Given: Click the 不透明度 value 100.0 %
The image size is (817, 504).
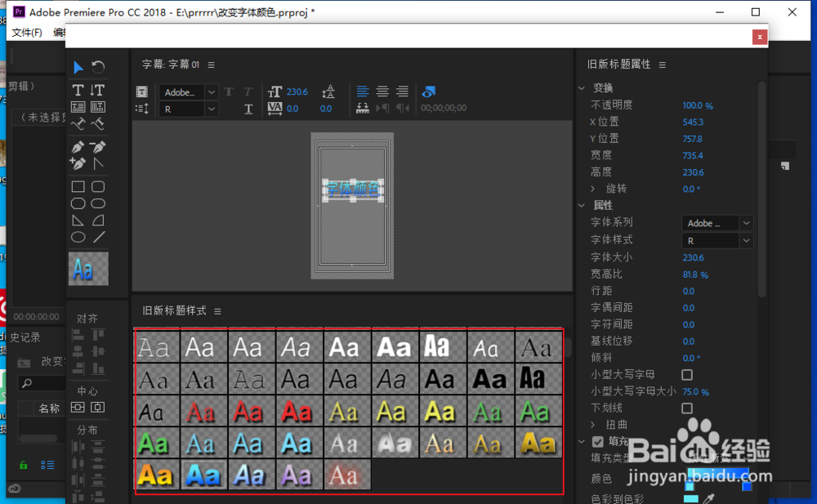Looking at the screenshot, I should 698,105.
